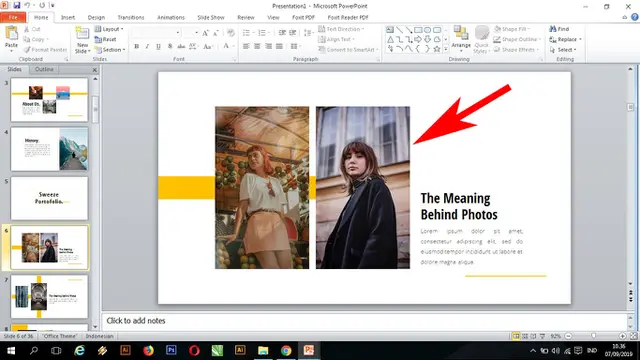Switch to Slide Sorter view in status bar
The width and height of the screenshot is (640, 360).
point(525,336)
